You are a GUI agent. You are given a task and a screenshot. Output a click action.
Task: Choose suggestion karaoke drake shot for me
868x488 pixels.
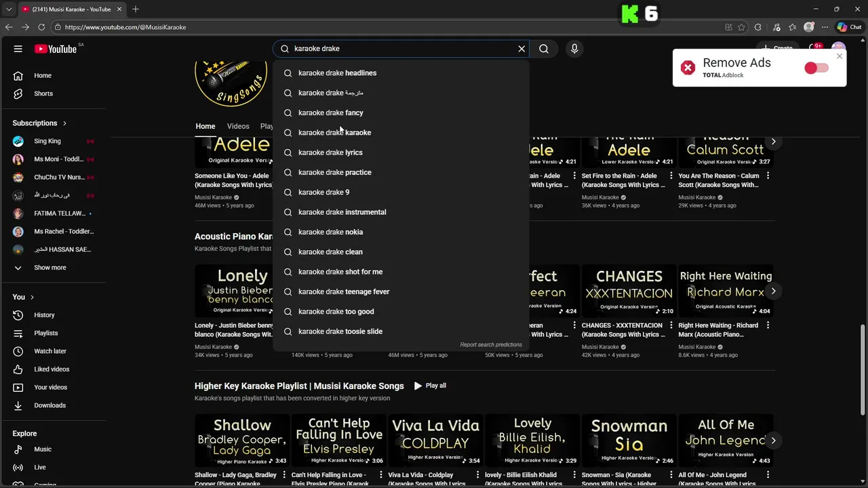401,272
